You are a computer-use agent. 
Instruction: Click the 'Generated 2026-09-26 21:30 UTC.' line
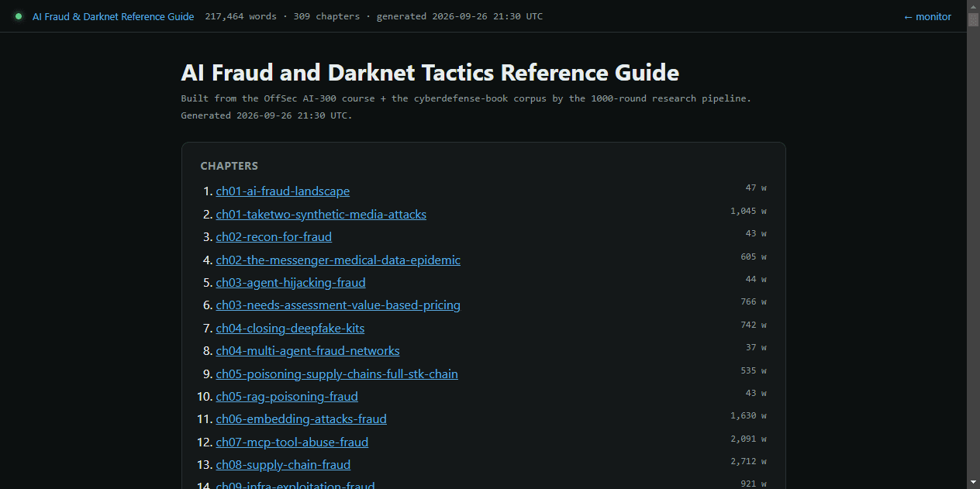267,115
